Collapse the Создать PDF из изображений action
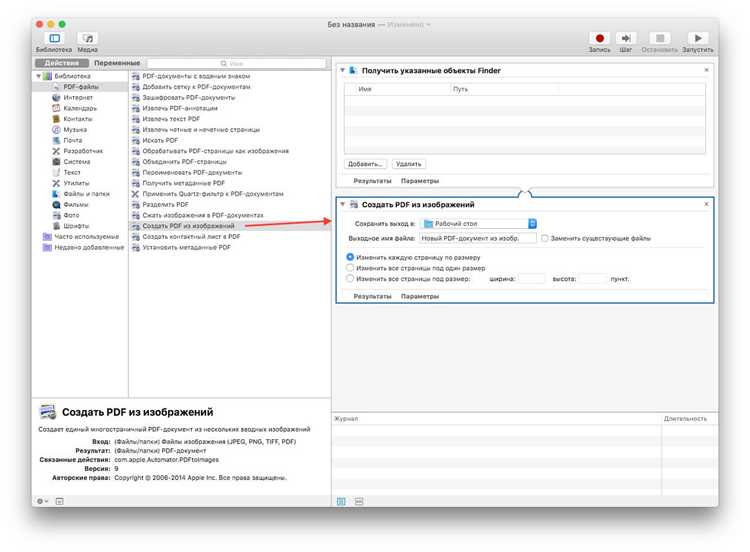Screen dimensions: 750x552 342,204
